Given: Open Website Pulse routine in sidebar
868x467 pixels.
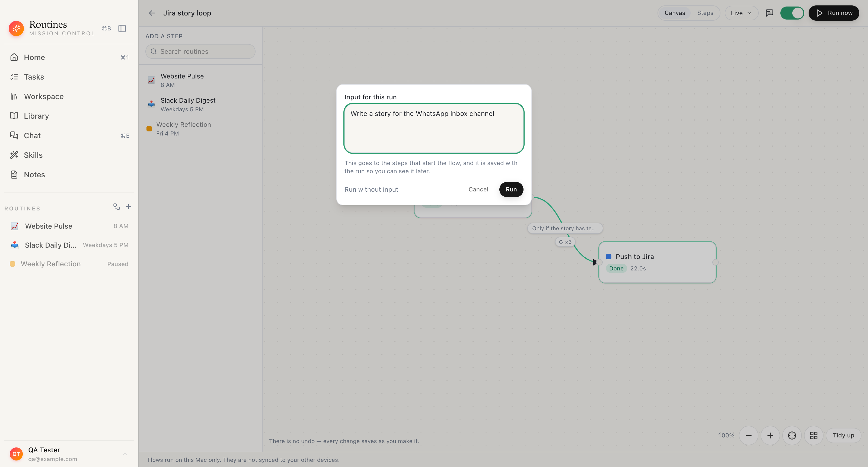Looking at the screenshot, I should (69, 226).
